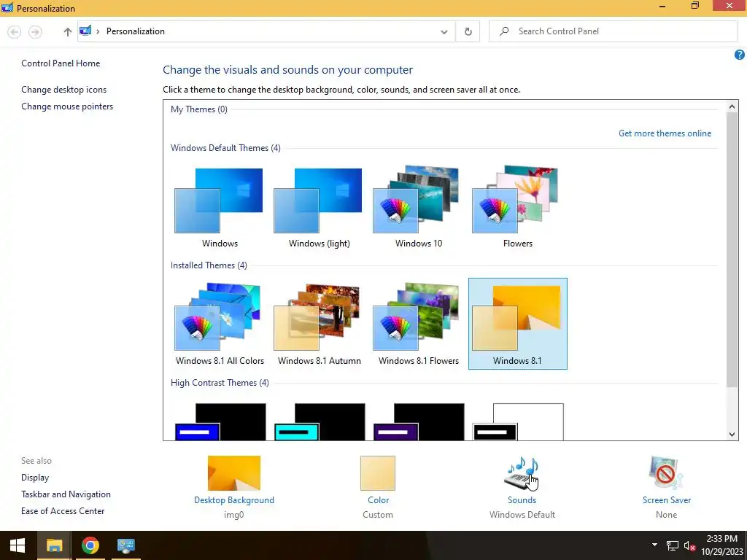This screenshot has height=560, width=747.
Task: Pick the white high contrast theme
Action: [x=518, y=422]
